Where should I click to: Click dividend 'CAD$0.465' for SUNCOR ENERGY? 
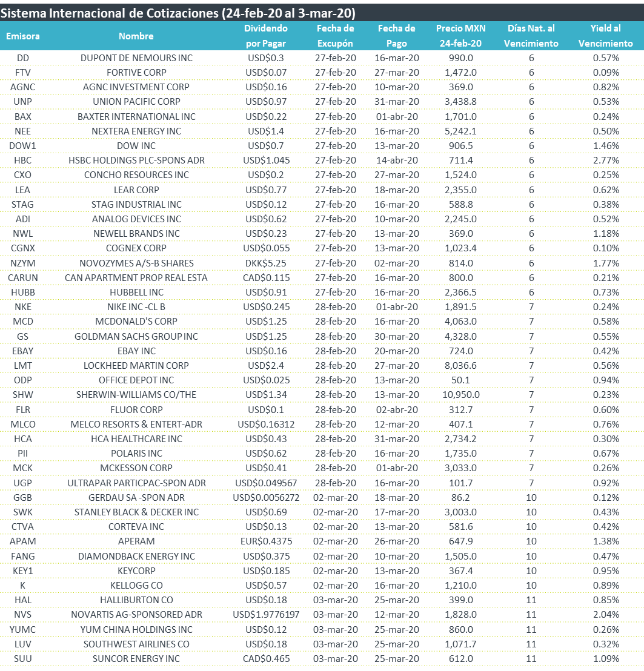266,659
